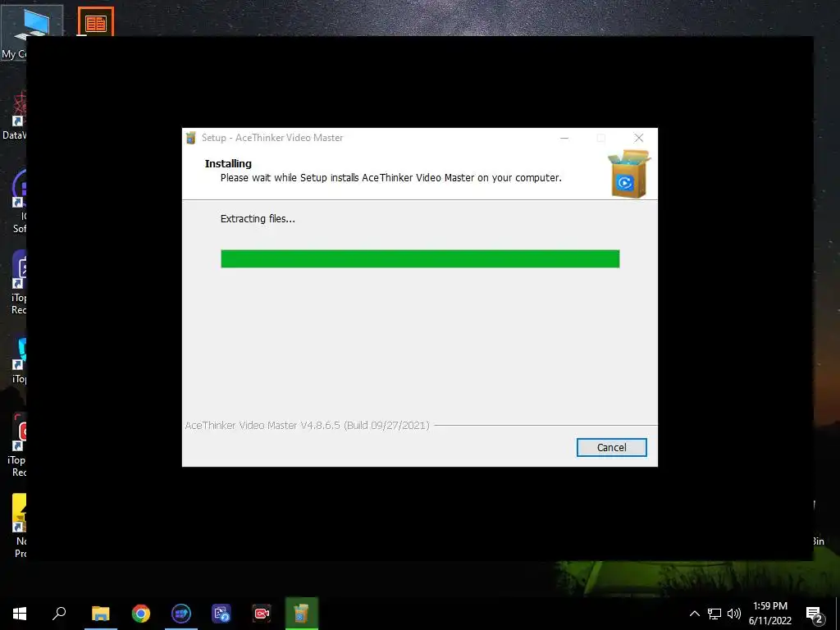
Task: Select the active Setup installer taskbar icon
Action: (302, 614)
